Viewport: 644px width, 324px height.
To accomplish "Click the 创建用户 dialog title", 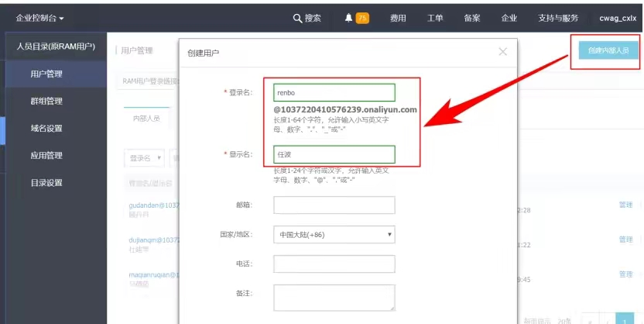I will click(204, 53).
